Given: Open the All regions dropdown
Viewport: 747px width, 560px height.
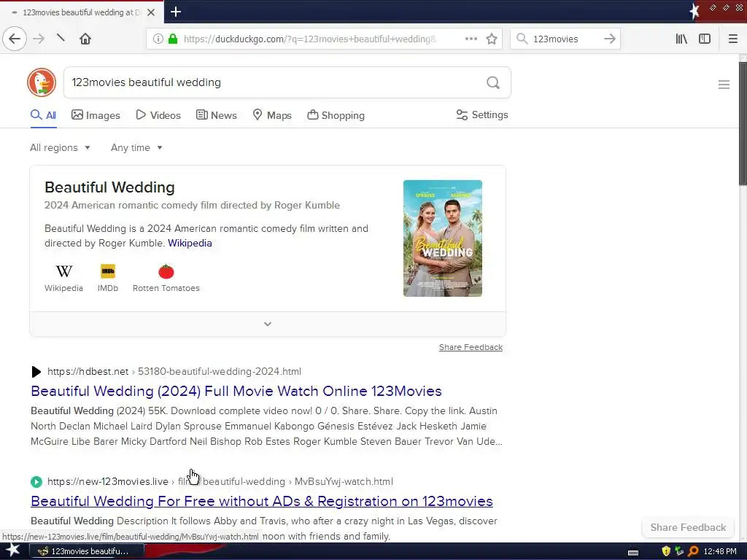Looking at the screenshot, I should 60,147.
